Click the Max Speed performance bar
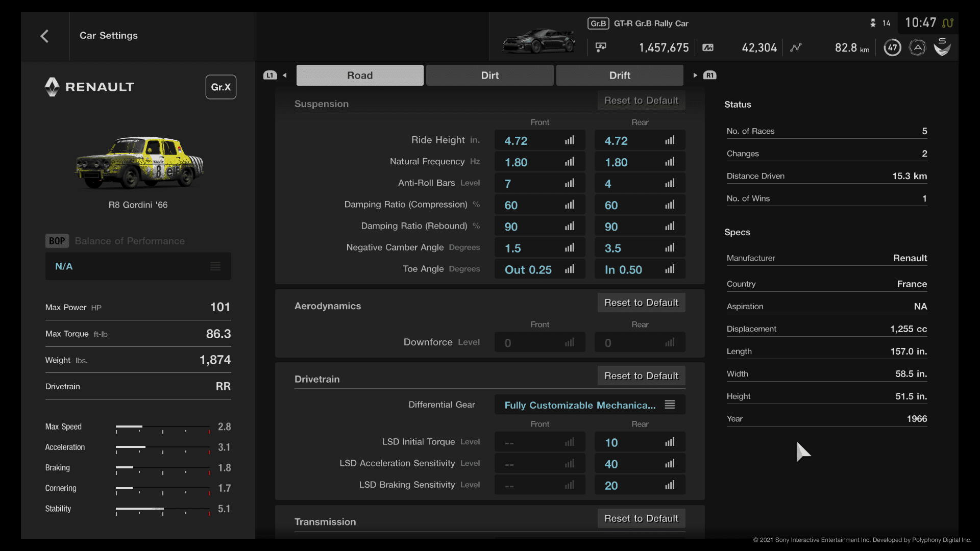This screenshot has width=980, height=551. (163, 428)
